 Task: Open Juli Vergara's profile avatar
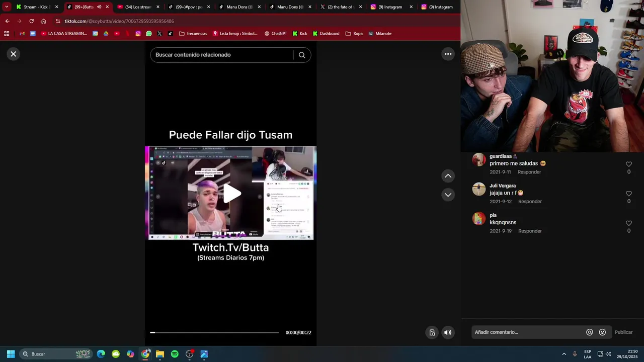(479, 189)
